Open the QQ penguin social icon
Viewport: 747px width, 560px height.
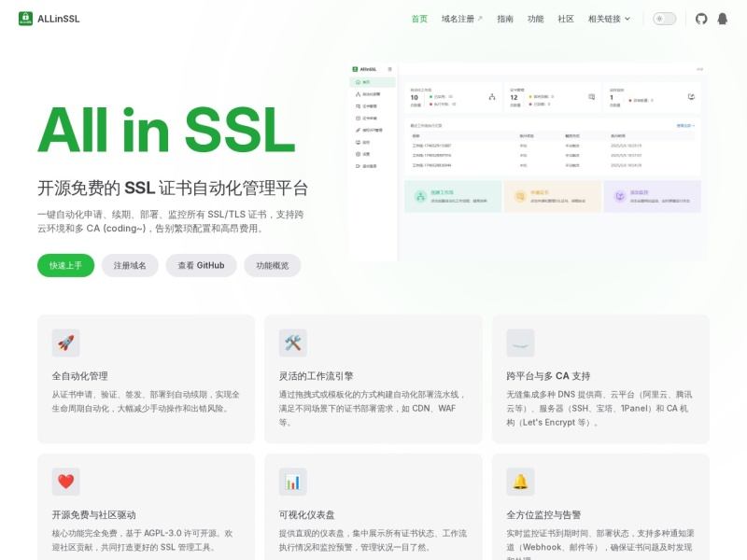click(x=722, y=19)
